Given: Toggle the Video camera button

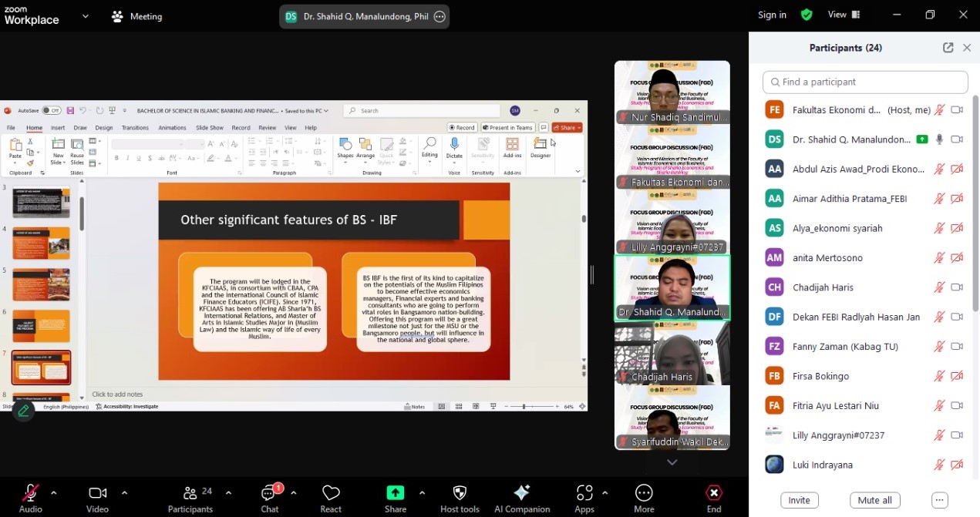Looking at the screenshot, I should click(x=97, y=493).
